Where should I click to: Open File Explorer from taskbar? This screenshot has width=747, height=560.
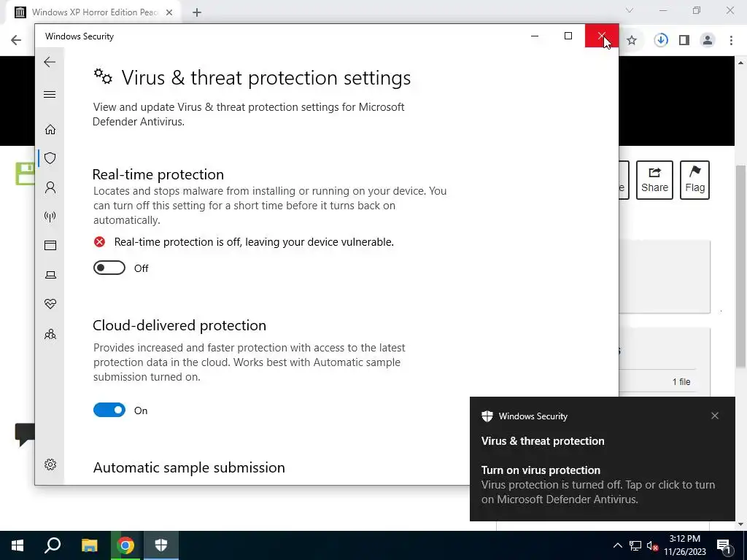tap(89, 545)
